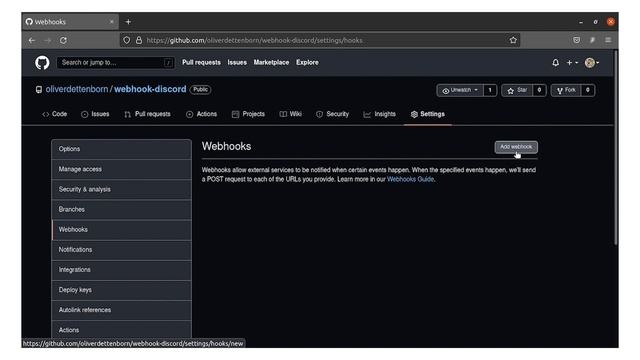Viewport: 640px width, 360px height.
Task: Open the Firefox hamburger menu
Action: pyautogui.click(x=608, y=40)
